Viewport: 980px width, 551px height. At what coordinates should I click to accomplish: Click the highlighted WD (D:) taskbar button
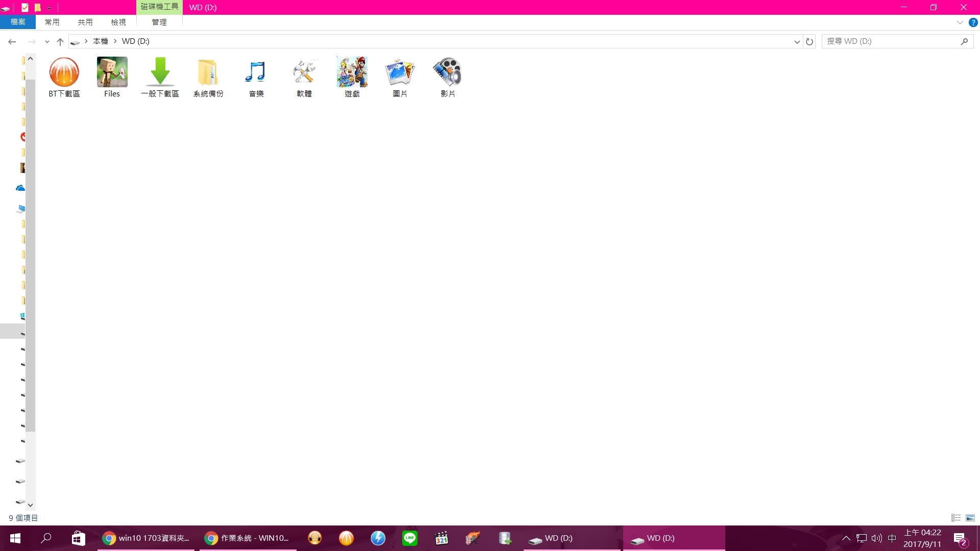pos(674,538)
